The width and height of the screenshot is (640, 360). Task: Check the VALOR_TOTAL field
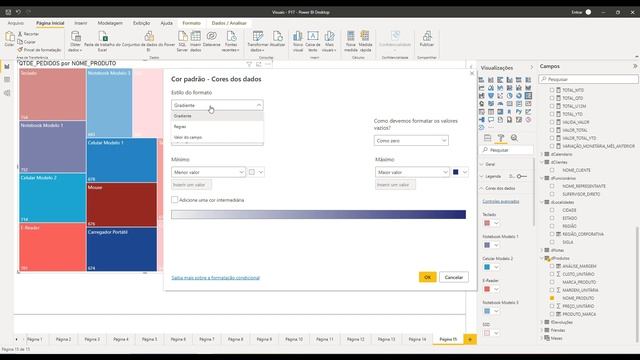tap(552, 130)
